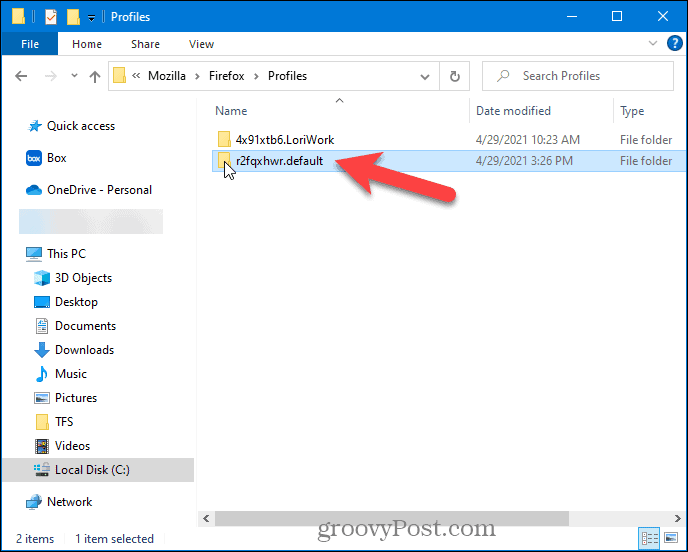Click the horizontal scrollbar left arrow

206,519
